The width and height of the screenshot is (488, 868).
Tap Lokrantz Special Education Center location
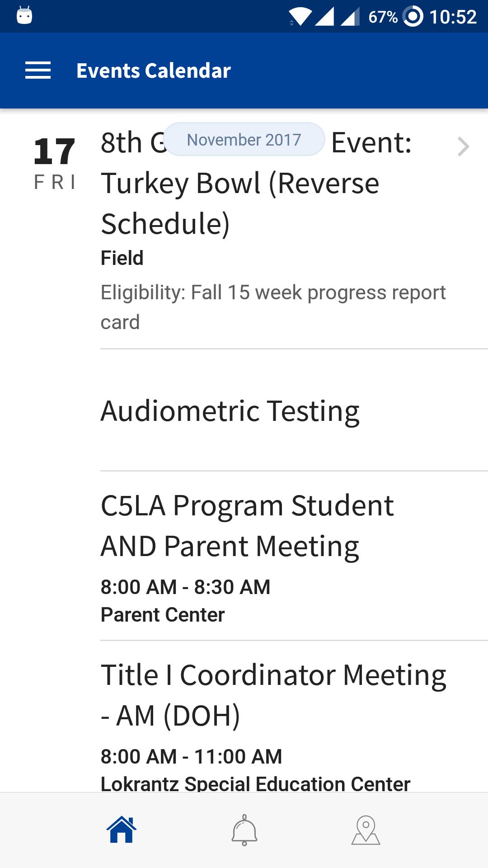point(255,783)
